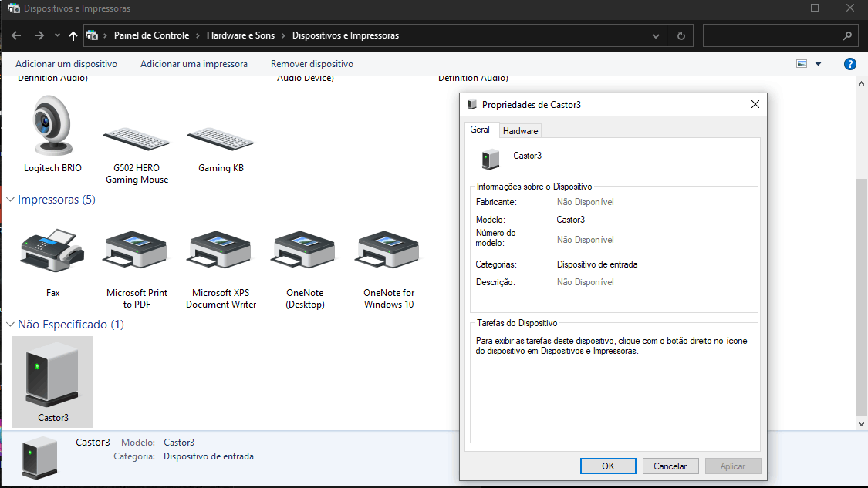Click Adicionar uma impressora
The width and height of the screenshot is (868, 488).
[194, 64]
